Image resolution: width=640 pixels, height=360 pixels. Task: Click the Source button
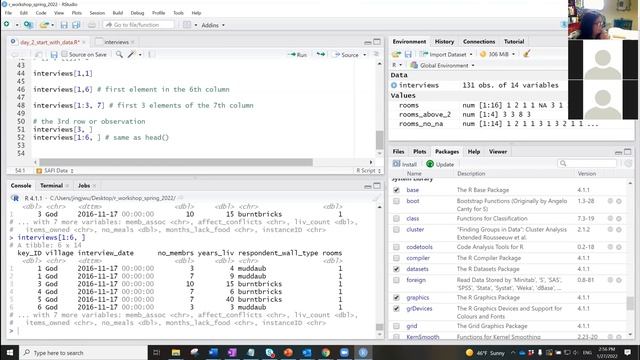pos(346,55)
